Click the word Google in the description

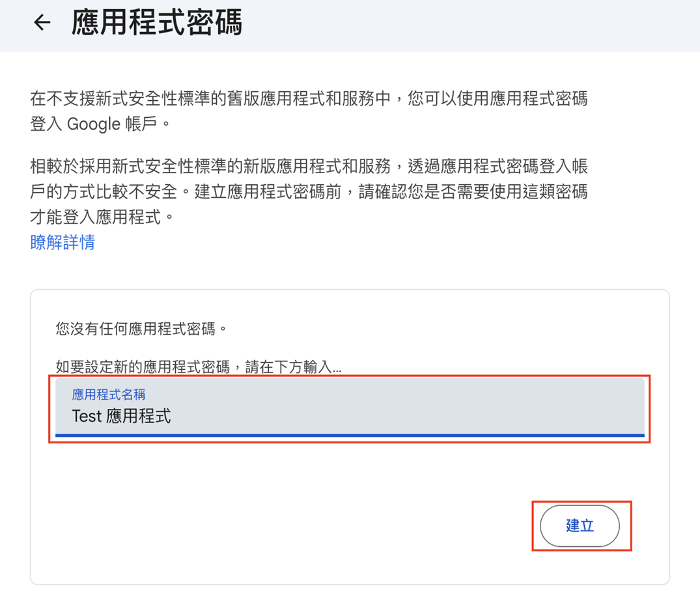tap(93, 124)
